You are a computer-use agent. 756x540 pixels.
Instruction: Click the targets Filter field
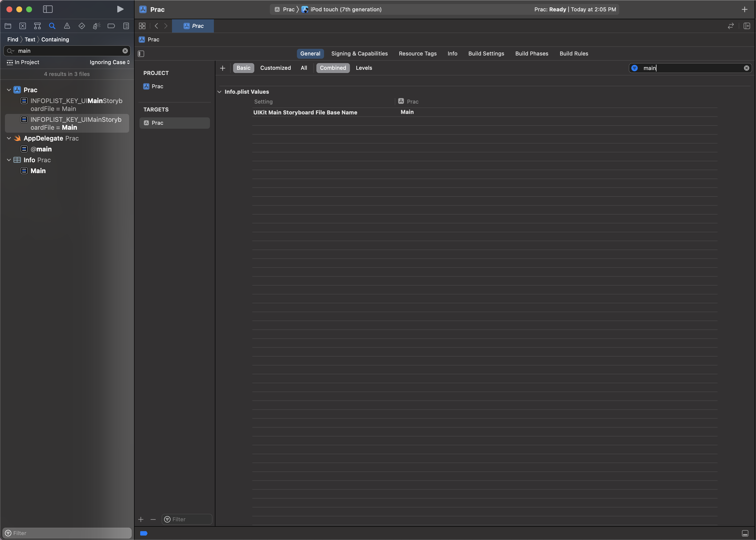click(187, 519)
